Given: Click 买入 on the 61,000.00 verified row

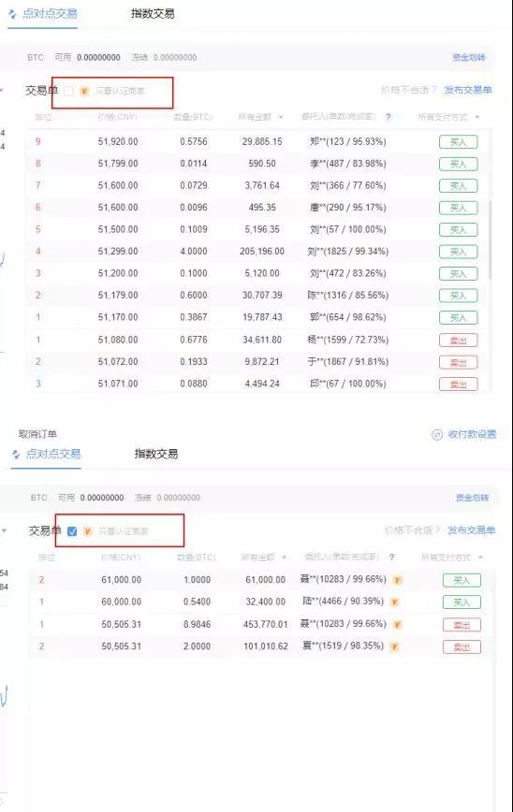Looking at the screenshot, I should (x=462, y=581).
